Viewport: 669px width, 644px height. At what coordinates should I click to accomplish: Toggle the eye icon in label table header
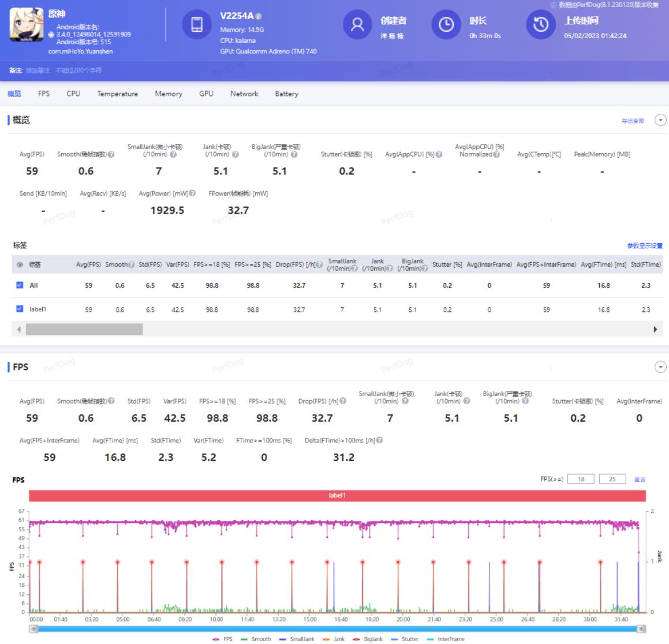(x=20, y=265)
